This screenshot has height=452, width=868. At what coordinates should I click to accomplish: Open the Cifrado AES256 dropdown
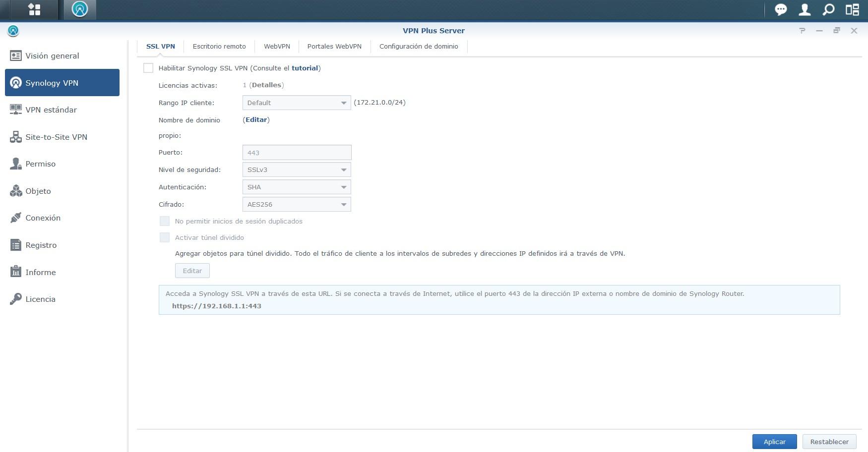coord(297,204)
